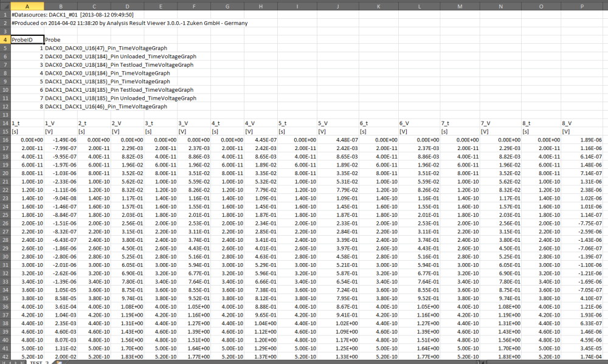Image resolution: width=608 pixels, height=364 pixels.
Task: Click the '-1.49E-06' value cell
Action: [60, 140]
